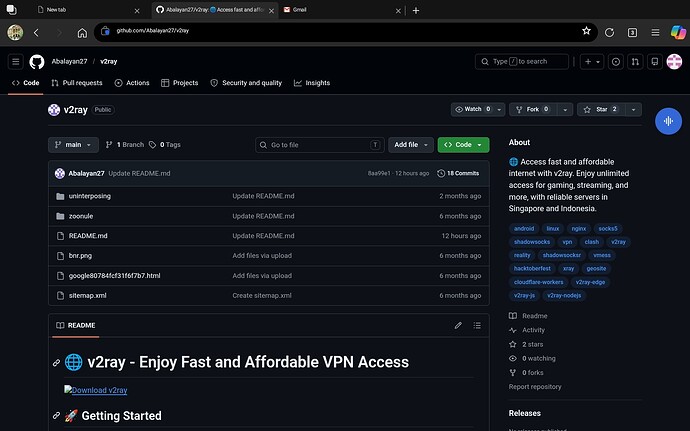Open the 2 stars link in sidebar

coord(532,344)
